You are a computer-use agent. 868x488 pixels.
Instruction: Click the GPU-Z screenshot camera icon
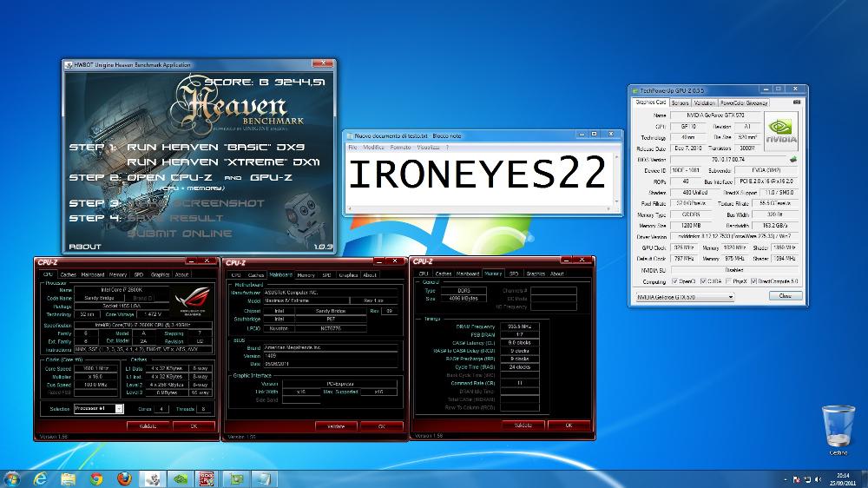click(797, 102)
